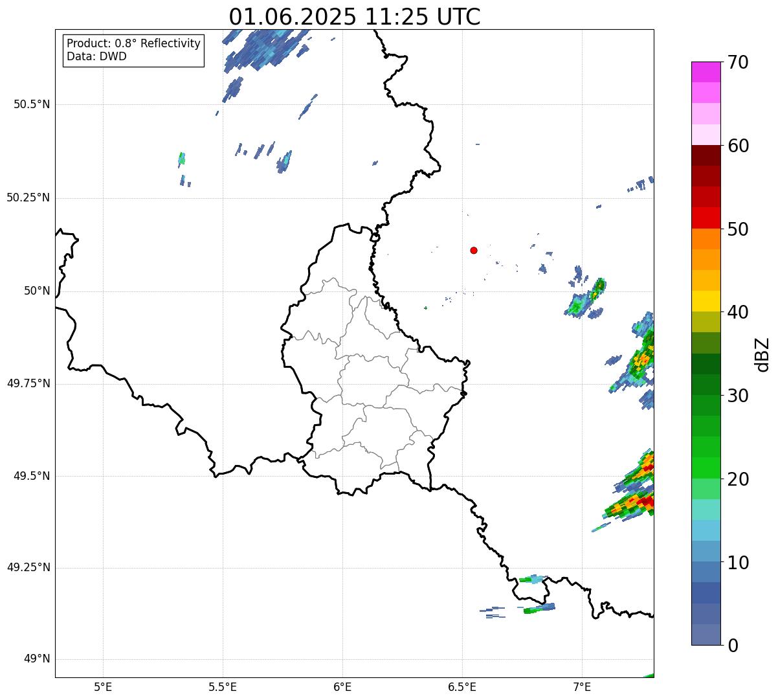This screenshot has height=700, width=778.
Task: Click the light blue colorbar segment between 10 and 20
Action: coord(706,530)
